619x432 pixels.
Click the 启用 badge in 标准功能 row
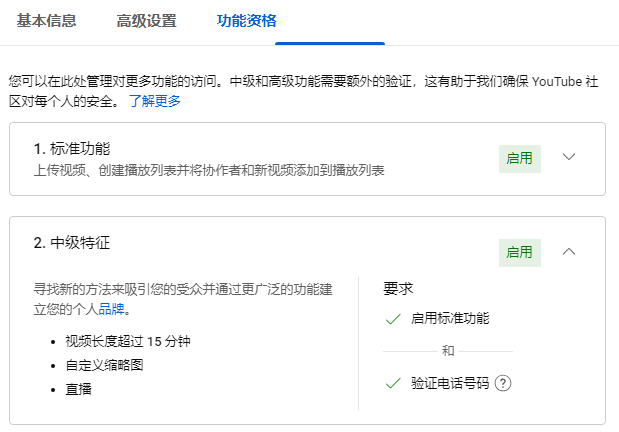click(519, 158)
